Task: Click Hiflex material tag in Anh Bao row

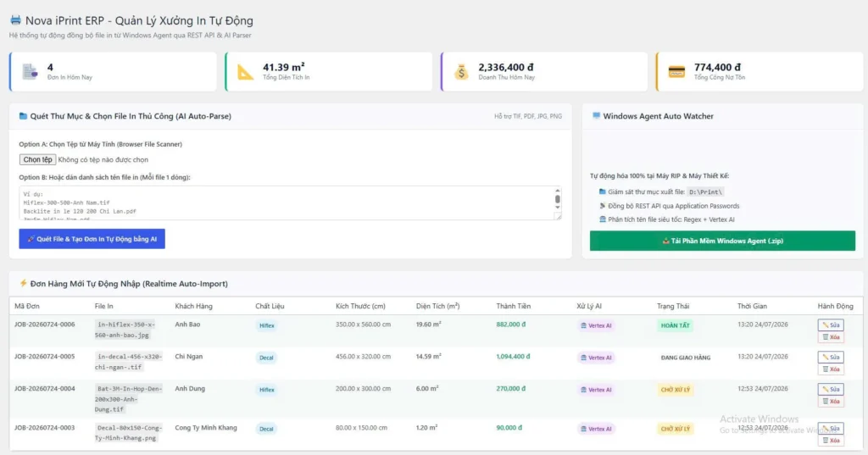Action: click(x=267, y=325)
